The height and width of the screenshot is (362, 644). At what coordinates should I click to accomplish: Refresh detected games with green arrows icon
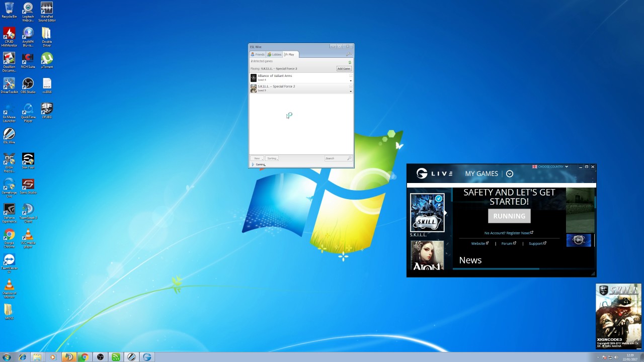350,62
